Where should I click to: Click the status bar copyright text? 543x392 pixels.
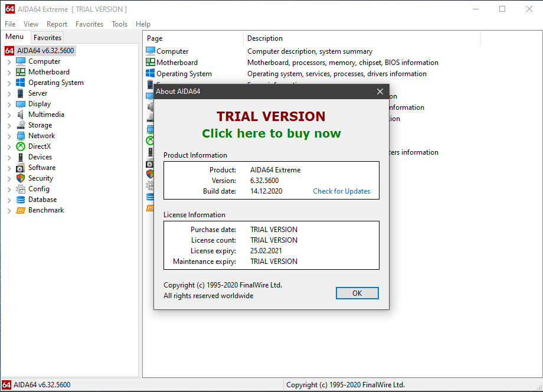coord(346,385)
